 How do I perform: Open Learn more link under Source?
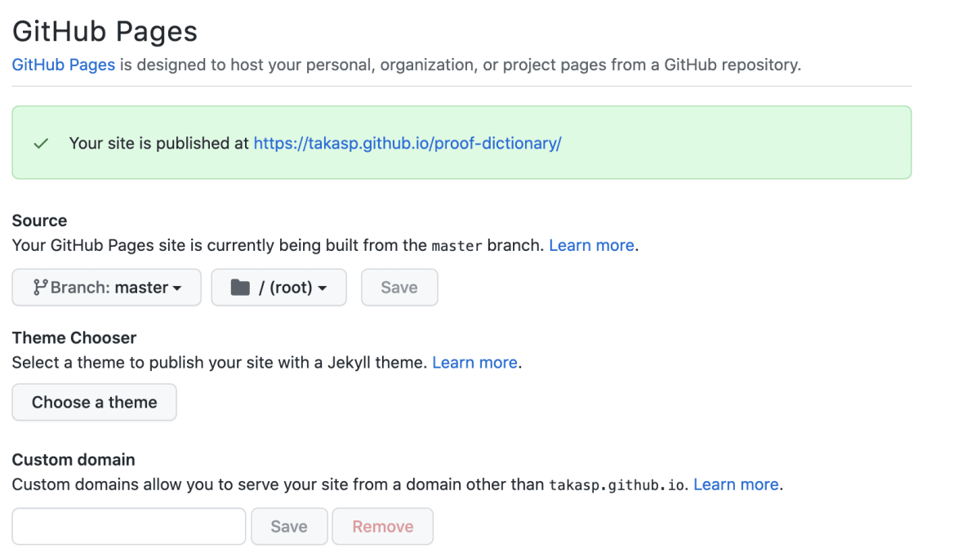(x=591, y=245)
